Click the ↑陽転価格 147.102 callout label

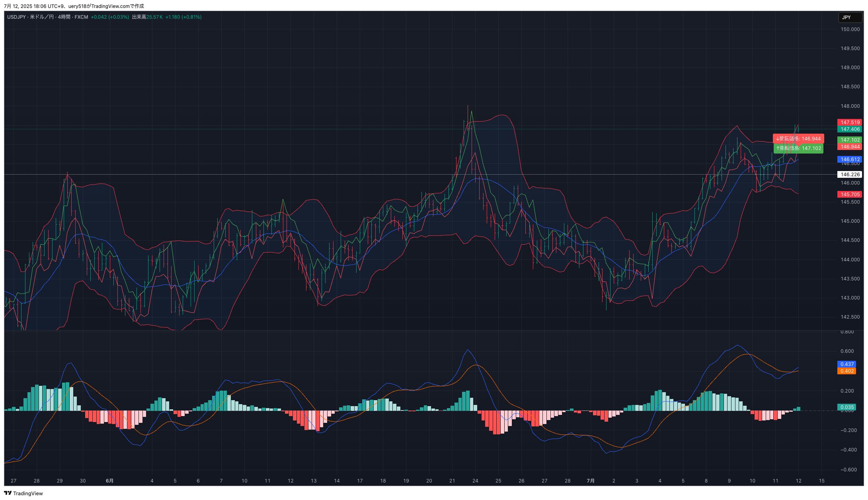pos(798,148)
